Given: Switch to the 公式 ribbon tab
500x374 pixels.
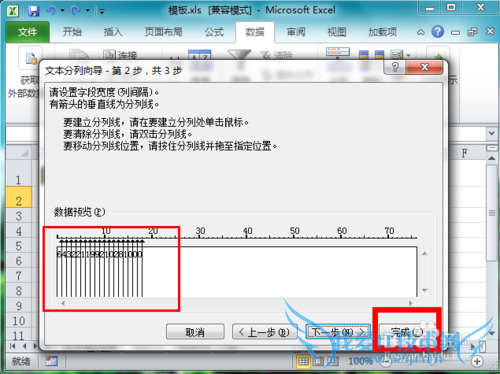Looking at the screenshot, I should (214, 32).
